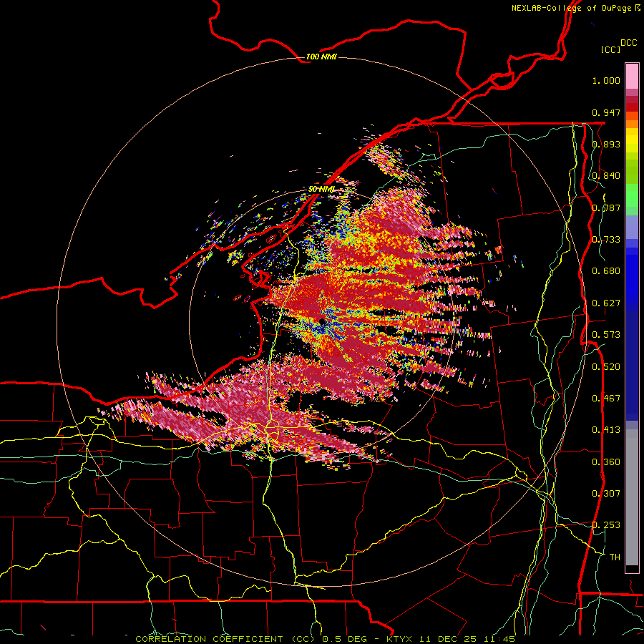Click the 0.307 legend value

pos(606,494)
